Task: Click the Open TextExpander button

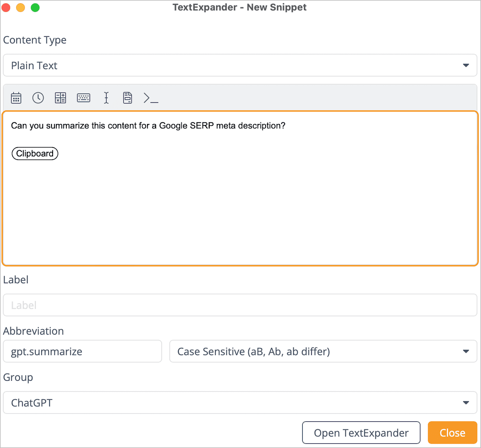Action: 361,433
